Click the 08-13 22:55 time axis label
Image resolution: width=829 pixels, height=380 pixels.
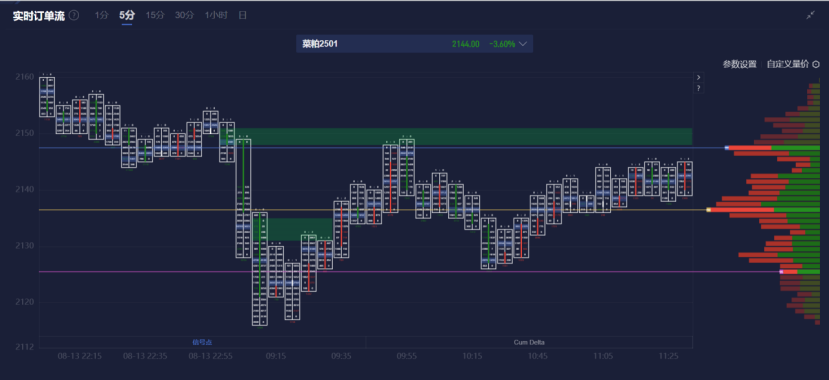[x=211, y=357]
